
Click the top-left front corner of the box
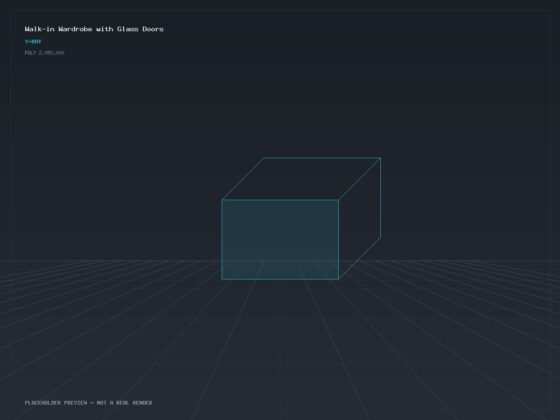click(222, 200)
